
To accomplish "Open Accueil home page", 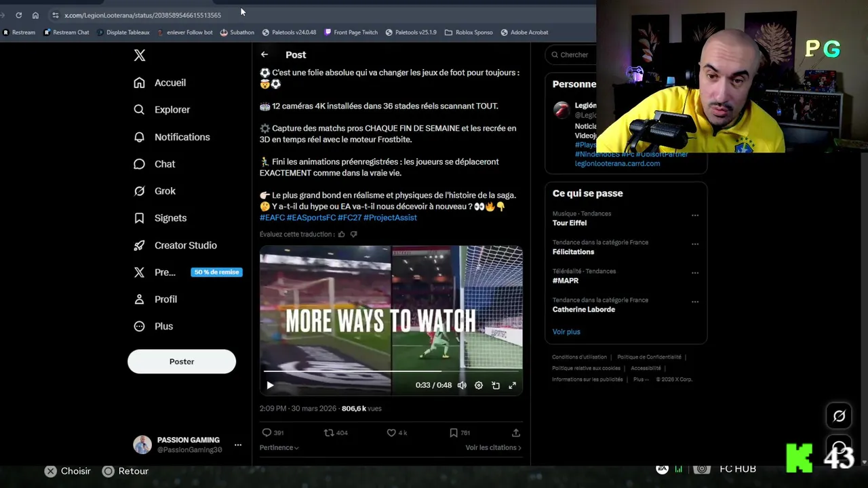I will pos(160,83).
